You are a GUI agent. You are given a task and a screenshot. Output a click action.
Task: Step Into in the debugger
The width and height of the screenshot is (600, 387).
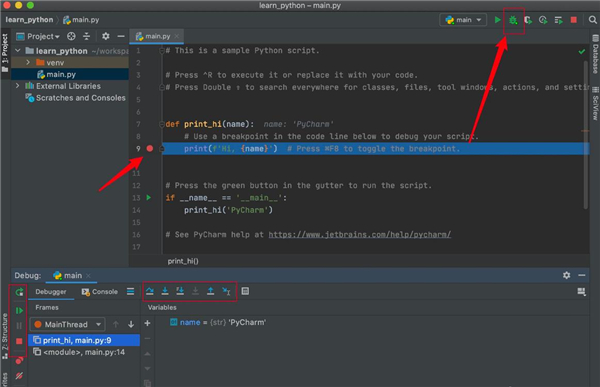pos(165,291)
